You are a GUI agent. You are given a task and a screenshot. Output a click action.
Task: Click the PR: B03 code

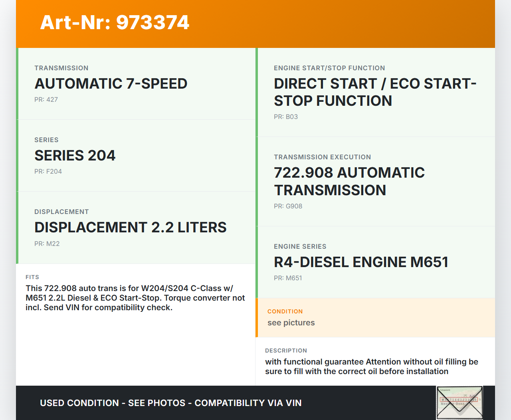point(285,117)
